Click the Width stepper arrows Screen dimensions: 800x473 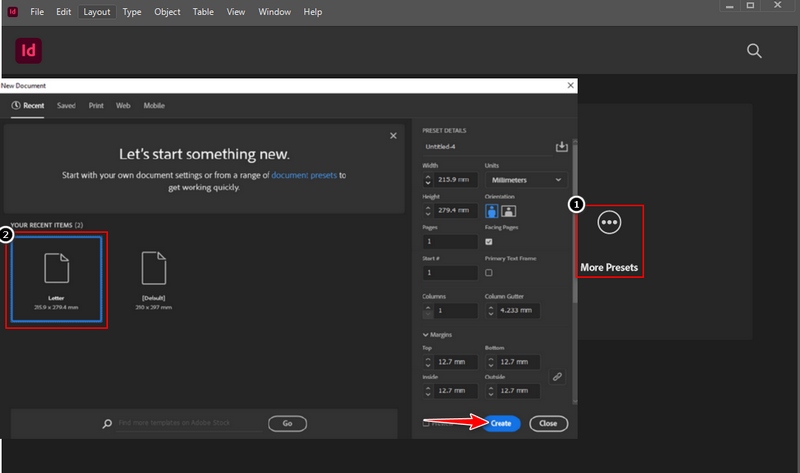click(430, 181)
